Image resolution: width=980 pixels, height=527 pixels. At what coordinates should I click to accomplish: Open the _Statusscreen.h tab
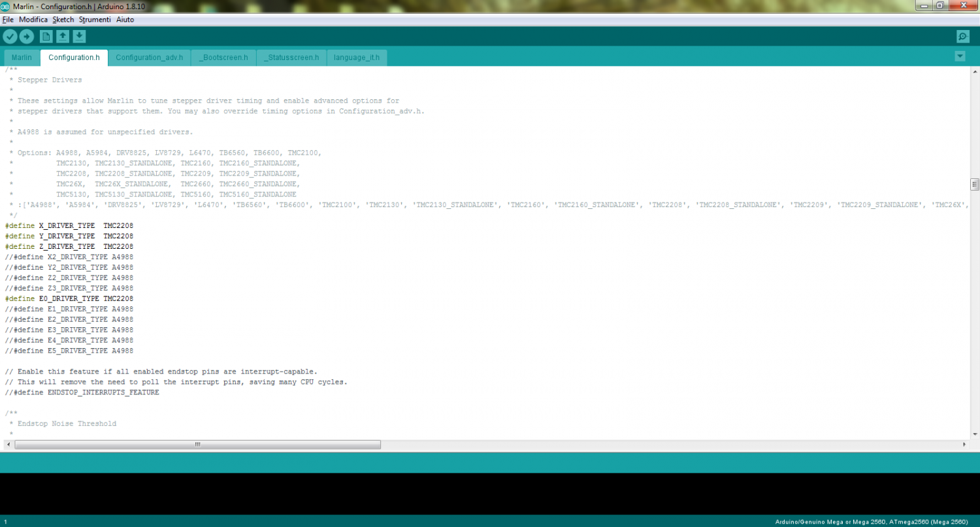click(x=291, y=57)
